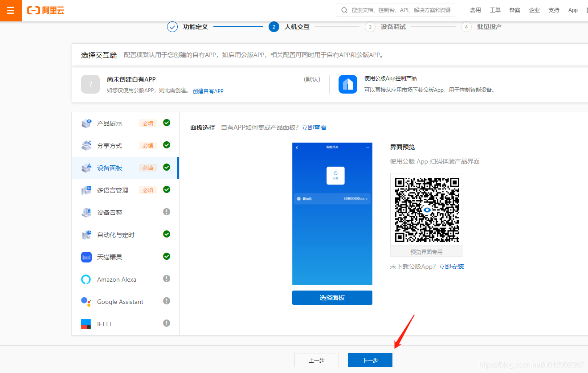Open the 费用 top menu
The height and width of the screenshot is (373, 588).
point(475,10)
